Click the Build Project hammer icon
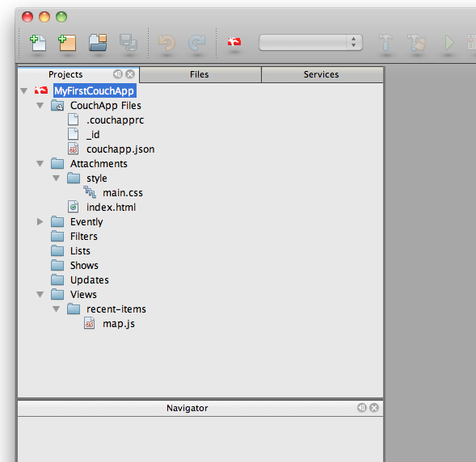The width and height of the screenshot is (476, 462). coord(385,42)
